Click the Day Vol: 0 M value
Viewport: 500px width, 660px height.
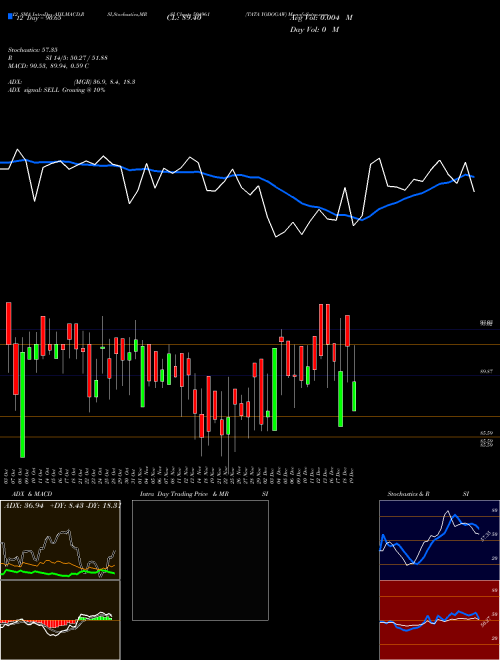314,30
